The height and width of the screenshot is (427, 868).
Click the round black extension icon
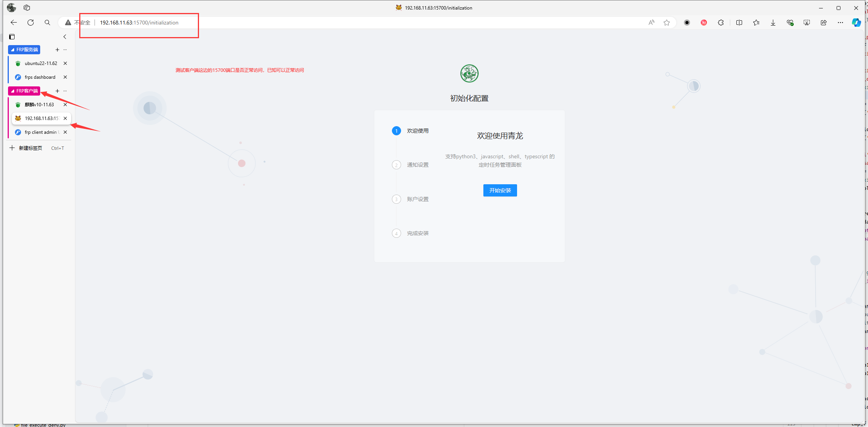[x=687, y=23]
